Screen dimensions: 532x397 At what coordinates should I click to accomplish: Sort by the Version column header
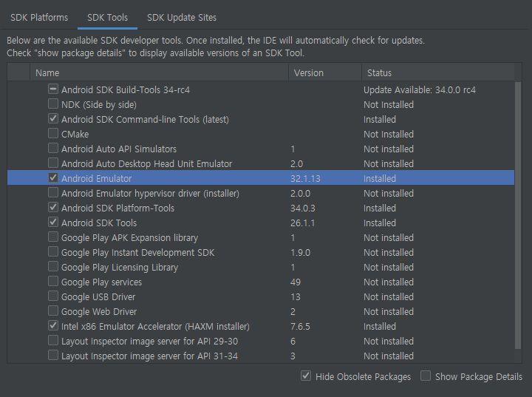(325, 72)
